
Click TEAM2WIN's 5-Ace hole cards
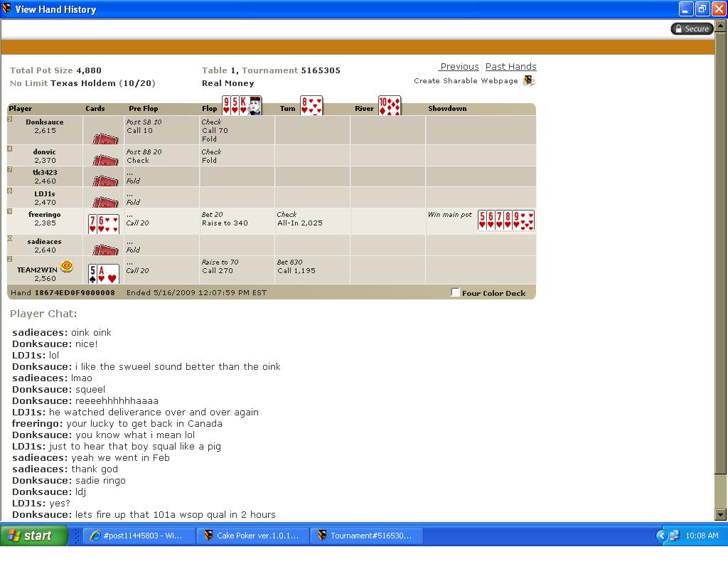click(x=104, y=273)
